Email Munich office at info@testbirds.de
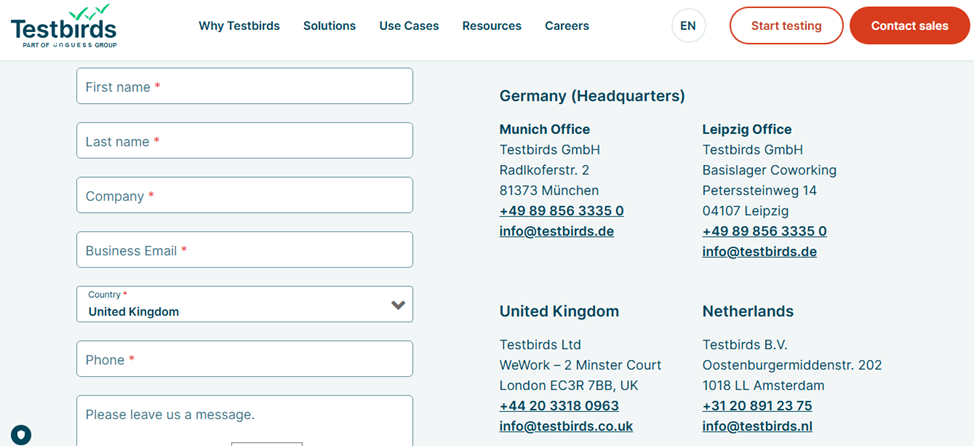Viewport: 974px width, 446px height. pos(557,232)
